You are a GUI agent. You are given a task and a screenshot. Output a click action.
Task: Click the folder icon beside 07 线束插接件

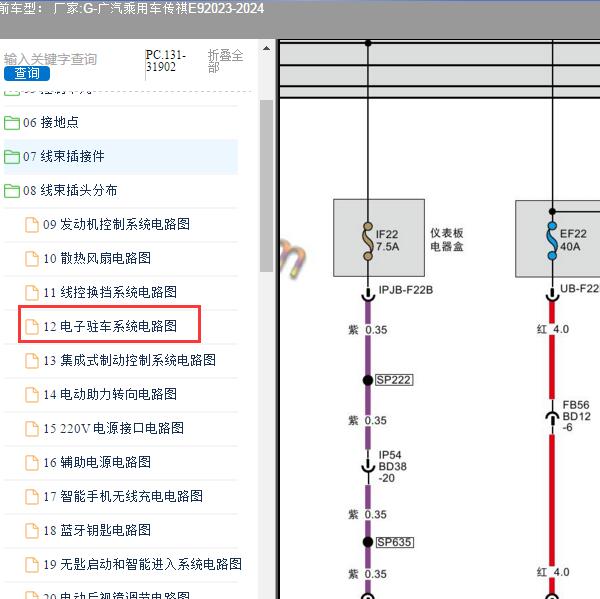pos(12,157)
